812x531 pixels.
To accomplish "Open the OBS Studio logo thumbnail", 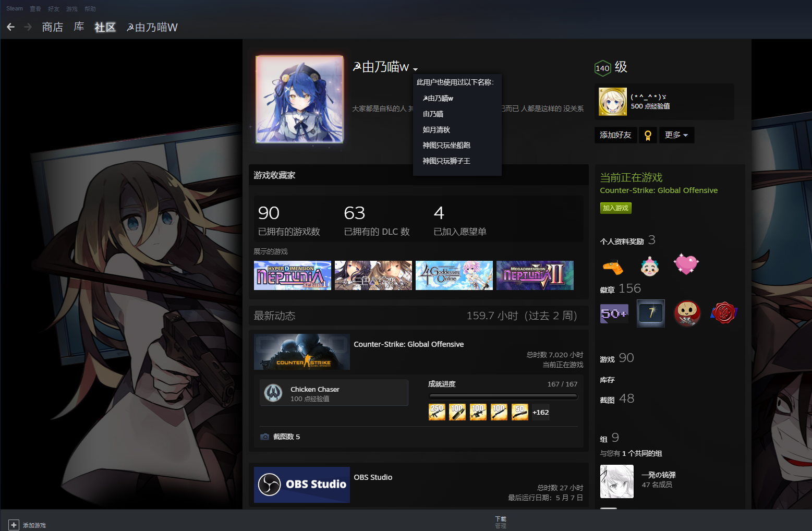I will pos(302,485).
